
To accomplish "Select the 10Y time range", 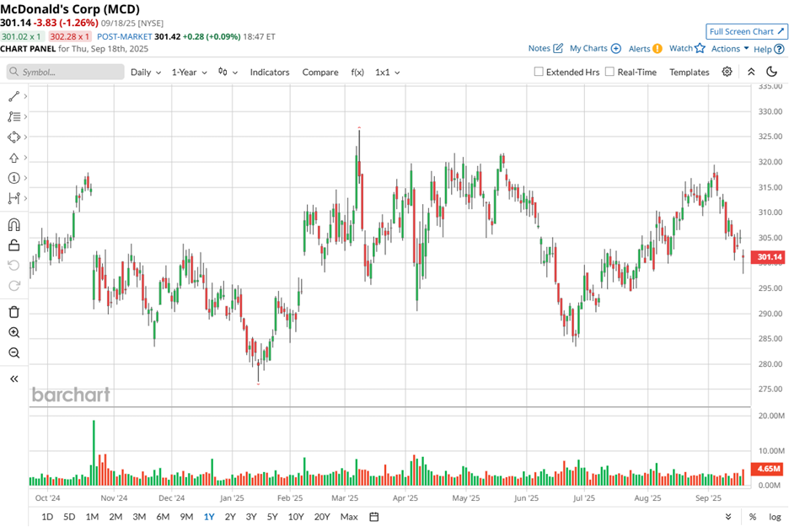I will pos(296,517).
